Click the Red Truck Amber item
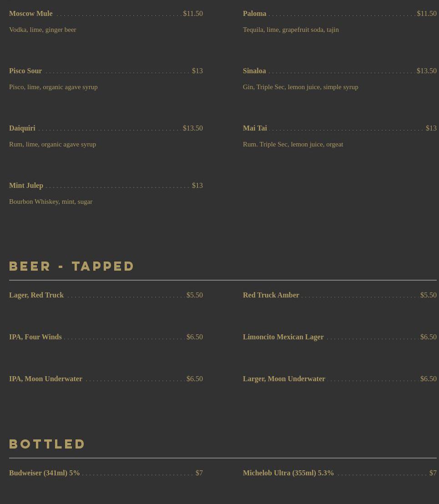Viewport: 439px width, 504px height. point(271,295)
